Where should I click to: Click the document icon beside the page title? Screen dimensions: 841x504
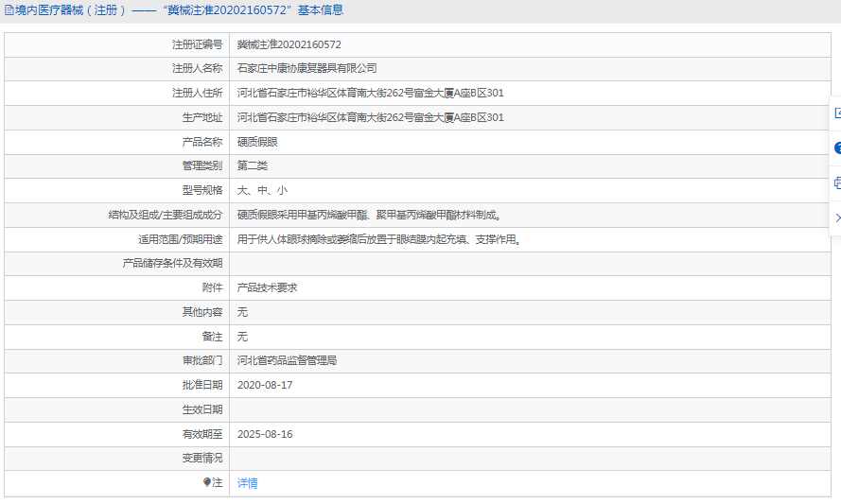9,10
